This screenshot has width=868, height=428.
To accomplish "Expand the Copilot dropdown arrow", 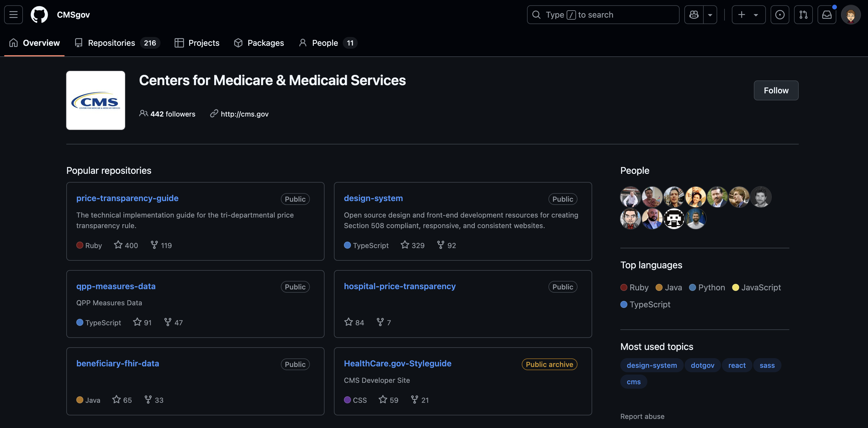I will point(710,14).
